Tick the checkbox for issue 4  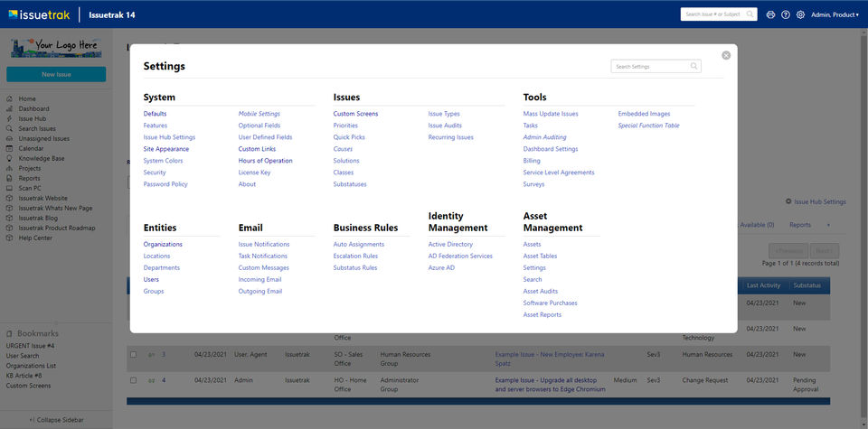tap(134, 380)
